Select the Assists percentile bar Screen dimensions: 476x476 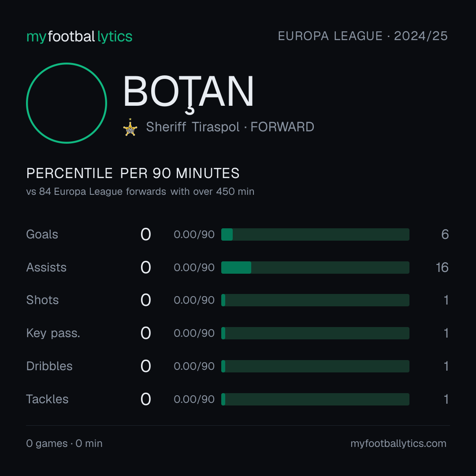[x=315, y=268]
